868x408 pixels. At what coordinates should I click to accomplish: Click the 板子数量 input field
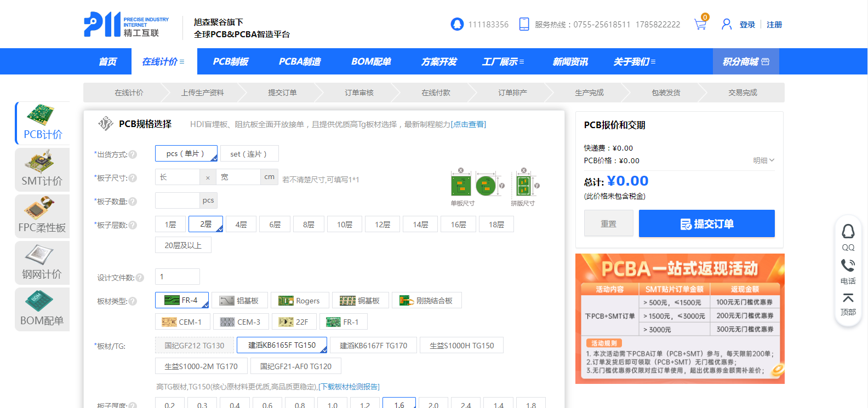(178, 200)
